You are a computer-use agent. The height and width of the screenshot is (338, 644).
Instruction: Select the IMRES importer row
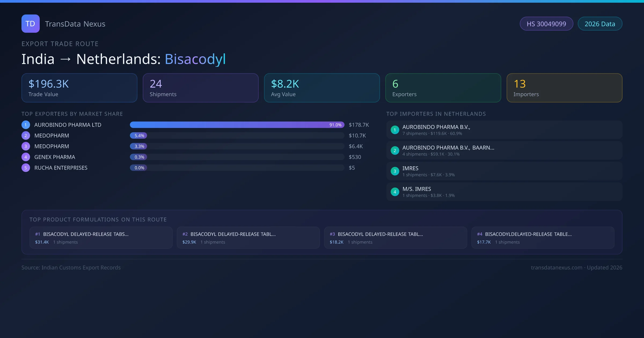coord(504,171)
